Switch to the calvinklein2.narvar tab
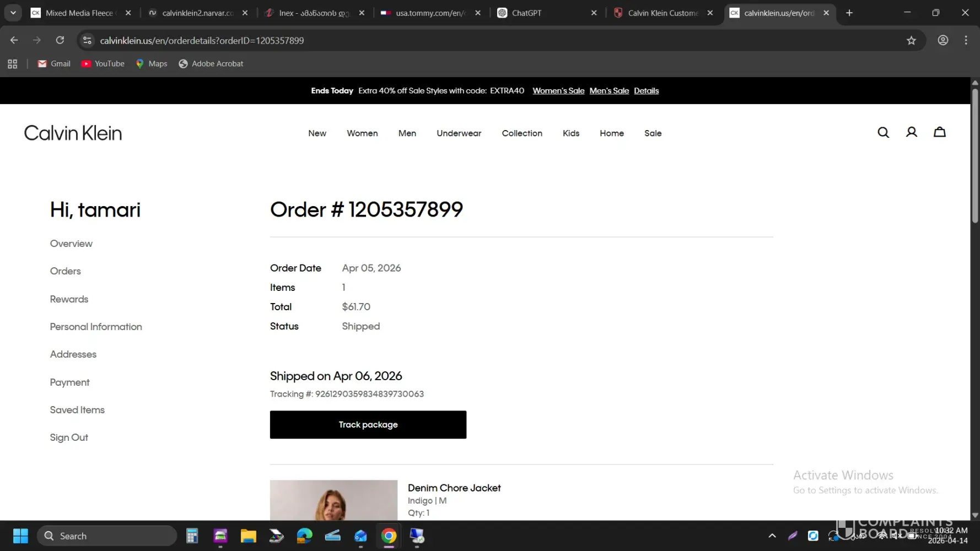 tap(198, 13)
